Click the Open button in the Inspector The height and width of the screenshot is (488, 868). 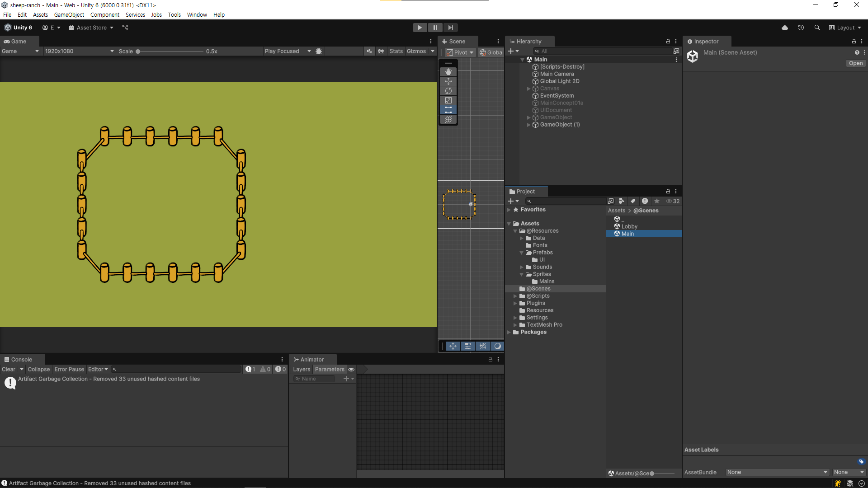[x=855, y=63]
